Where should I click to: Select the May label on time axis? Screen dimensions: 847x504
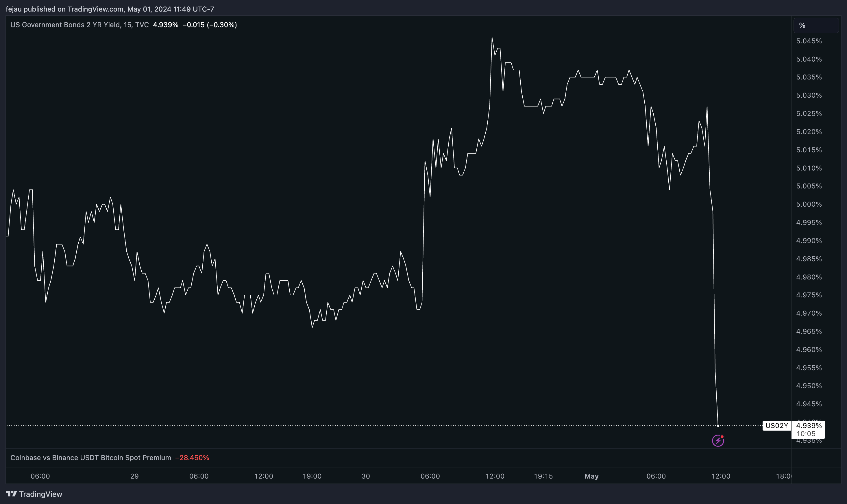coord(591,476)
